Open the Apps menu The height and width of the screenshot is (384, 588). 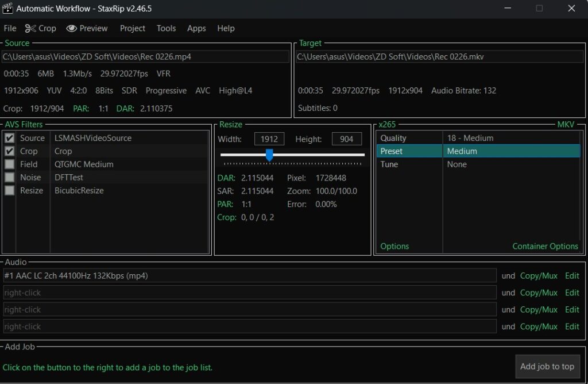point(196,28)
